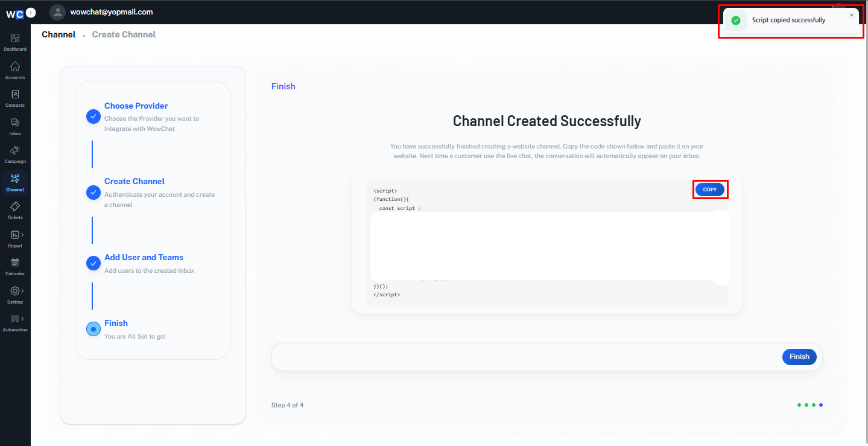Viewport: 868px width, 446px height.
Task: Click the Finish step radio indicator
Action: coord(93,330)
